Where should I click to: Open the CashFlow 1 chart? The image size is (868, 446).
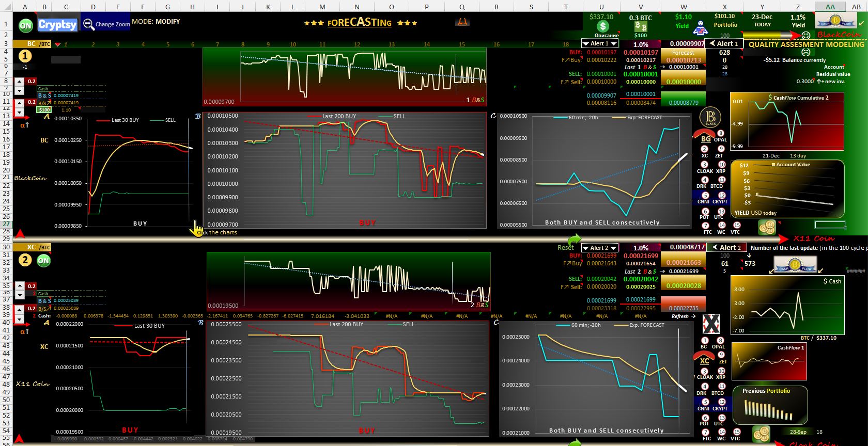(768, 362)
